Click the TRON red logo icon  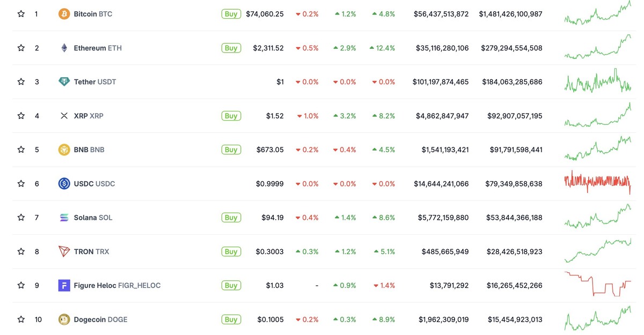click(64, 251)
